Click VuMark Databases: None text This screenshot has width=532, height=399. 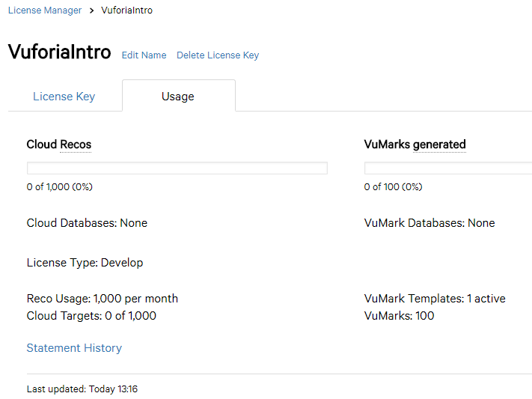pos(429,223)
